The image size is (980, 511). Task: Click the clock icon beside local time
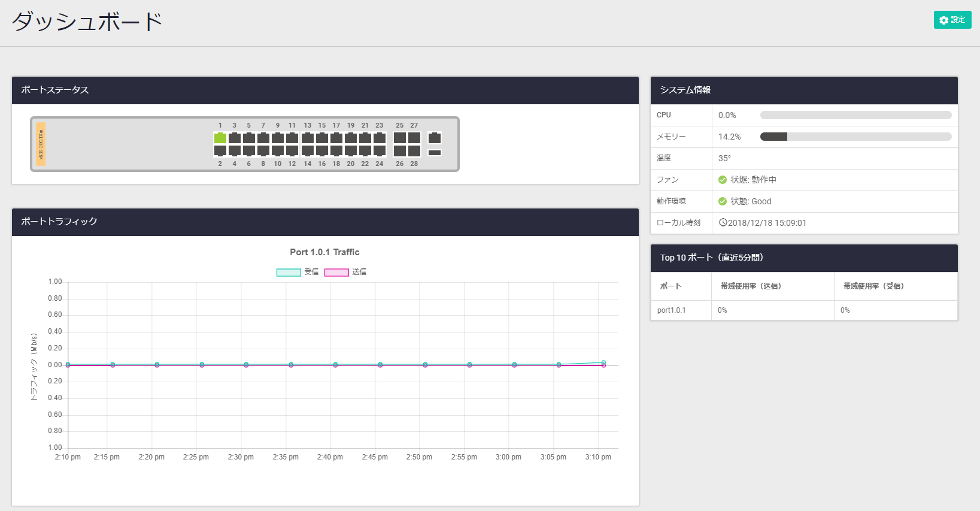(723, 223)
